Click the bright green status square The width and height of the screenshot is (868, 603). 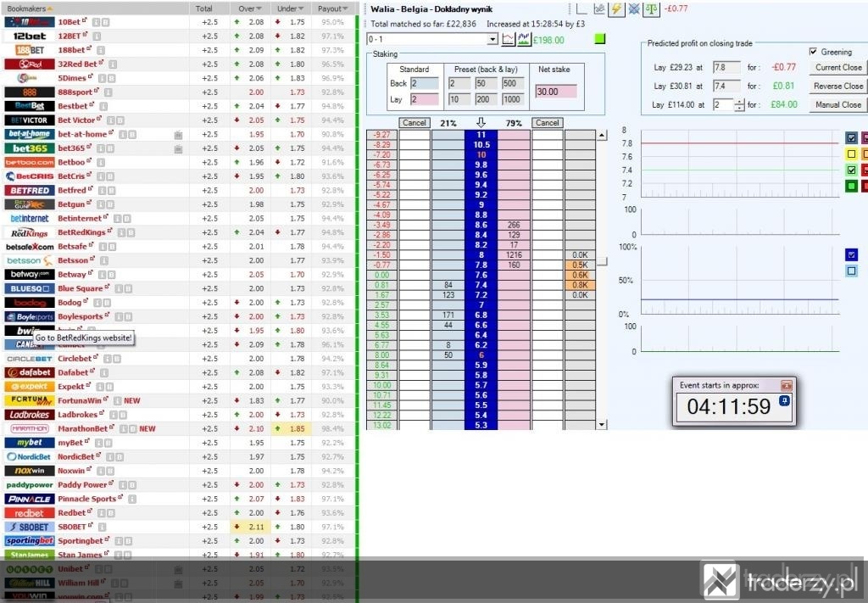tap(600, 39)
